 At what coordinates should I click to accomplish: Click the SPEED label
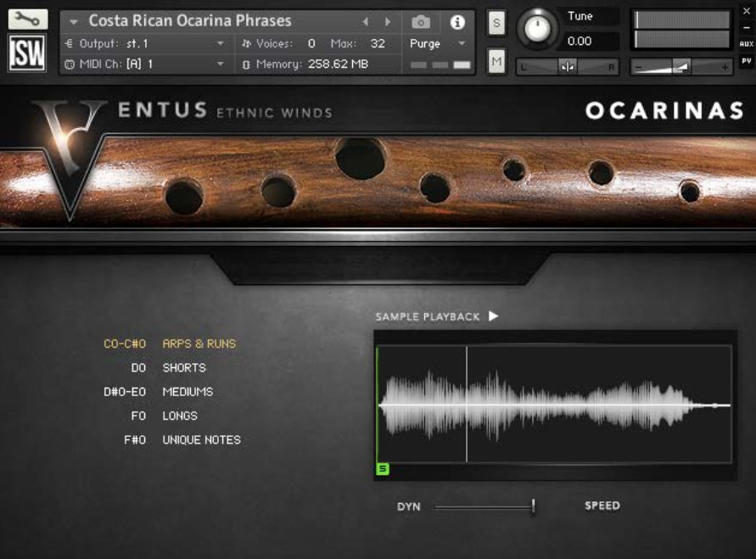(x=602, y=506)
